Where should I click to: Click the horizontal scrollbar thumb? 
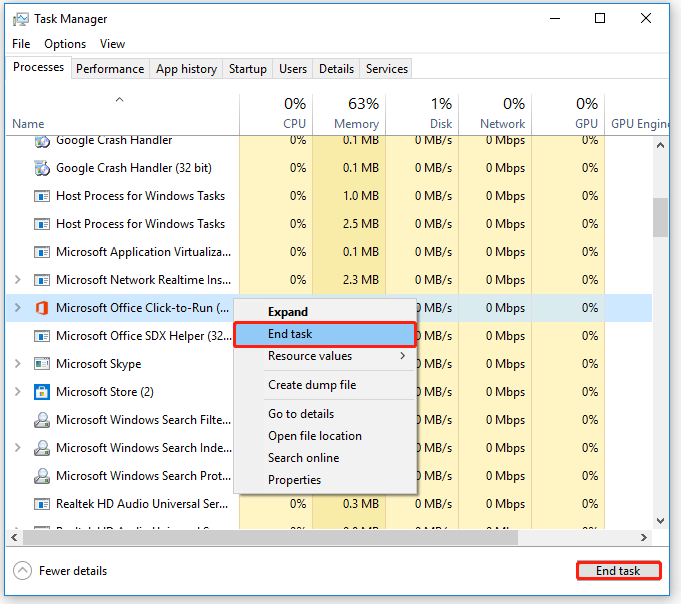pyautogui.click(x=271, y=538)
